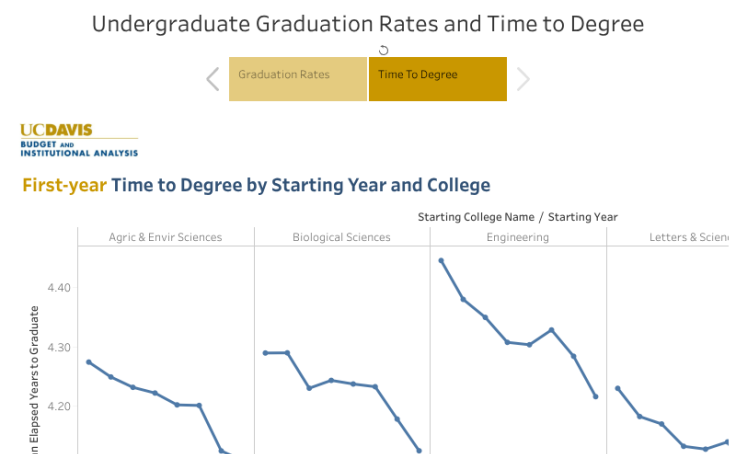
Task: Select the highest data point in the Engineering line
Action: 441,261
